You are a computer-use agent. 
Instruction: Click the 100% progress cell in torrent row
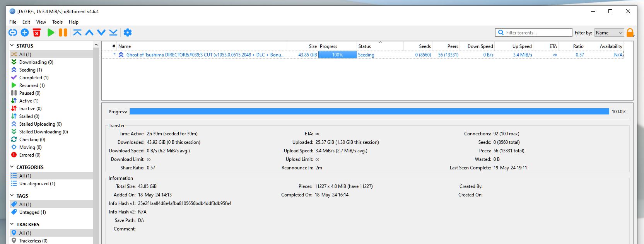[x=338, y=55]
